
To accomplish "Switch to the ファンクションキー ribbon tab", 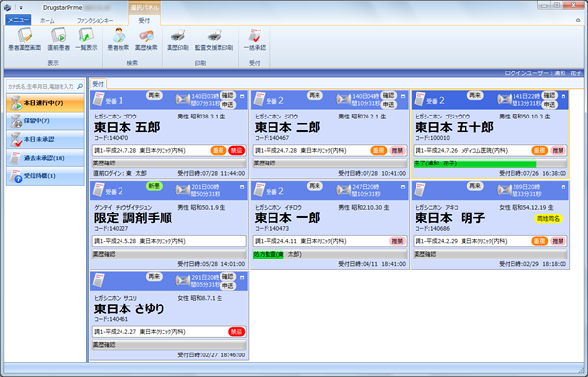I will (x=95, y=21).
